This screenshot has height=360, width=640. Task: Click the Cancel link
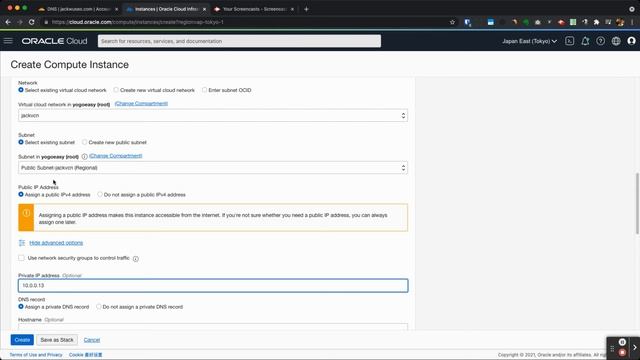point(92,340)
